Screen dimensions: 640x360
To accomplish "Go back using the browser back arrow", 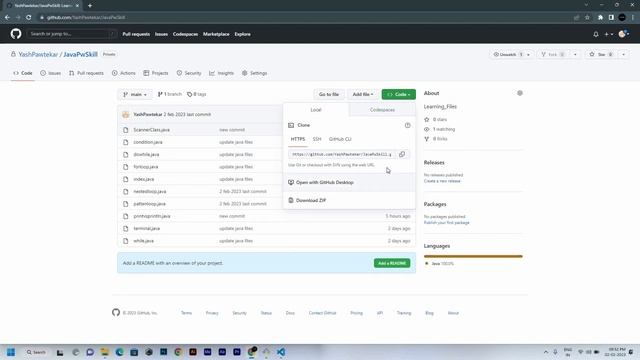I will [x=7, y=18].
